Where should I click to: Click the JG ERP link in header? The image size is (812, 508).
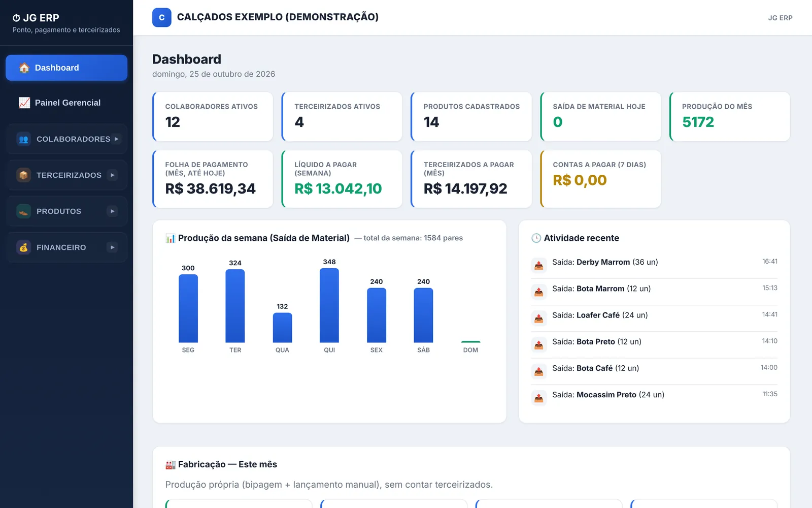780,18
